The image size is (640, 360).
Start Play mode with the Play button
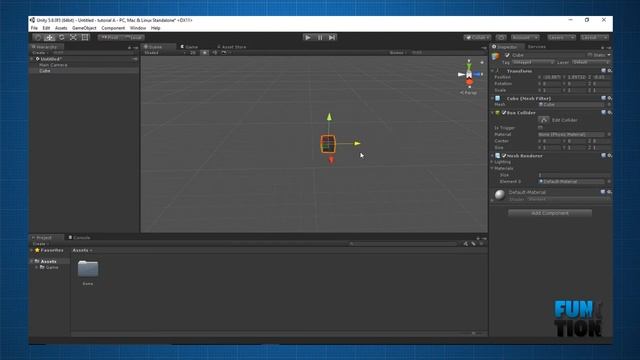tap(308, 38)
